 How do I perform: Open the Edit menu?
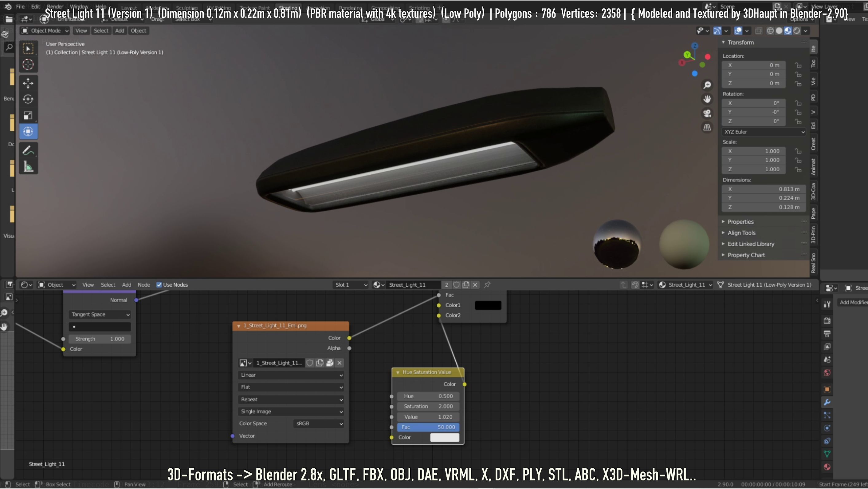tap(35, 6)
